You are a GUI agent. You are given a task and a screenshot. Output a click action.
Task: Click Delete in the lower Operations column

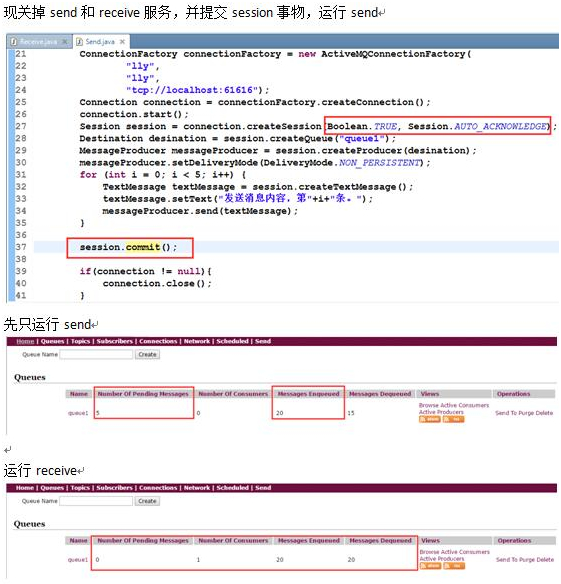545,559
